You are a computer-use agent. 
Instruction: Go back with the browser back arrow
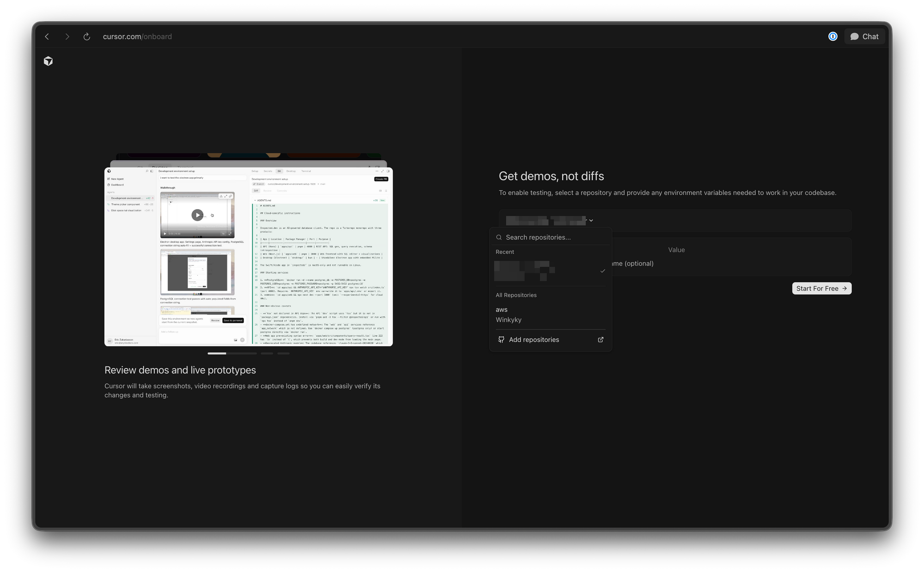47,36
